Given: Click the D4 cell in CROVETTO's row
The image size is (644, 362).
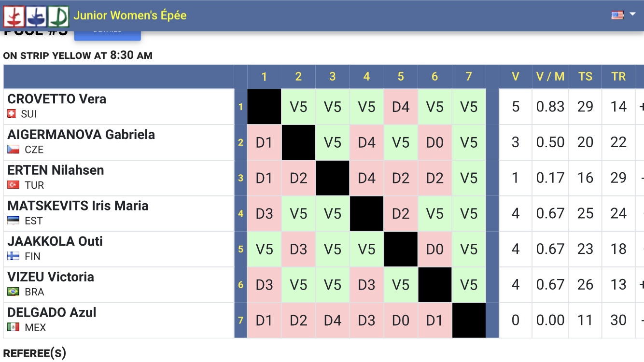Looking at the screenshot, I should click(401, 107).
